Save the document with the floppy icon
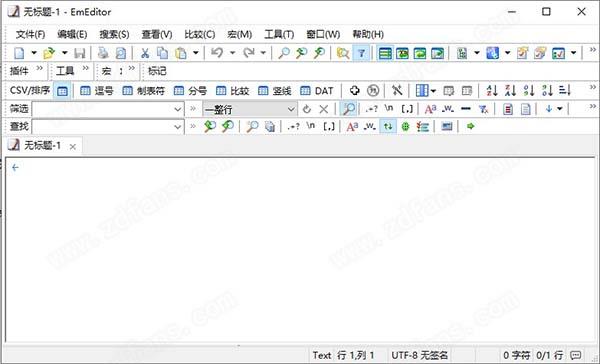600x364 pixels. (x=80, y=53)
